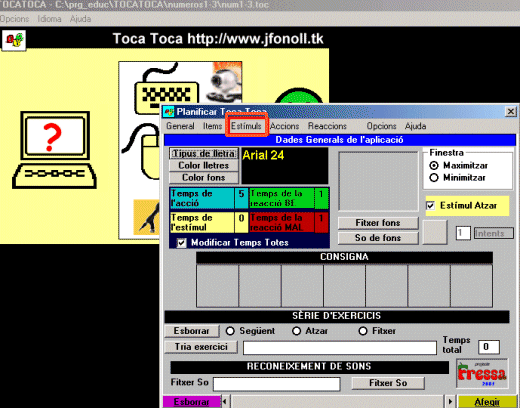Viewport: 520px width, 408px height.
Task: Click the Fitxer So text input field
Action: [277, 384]
